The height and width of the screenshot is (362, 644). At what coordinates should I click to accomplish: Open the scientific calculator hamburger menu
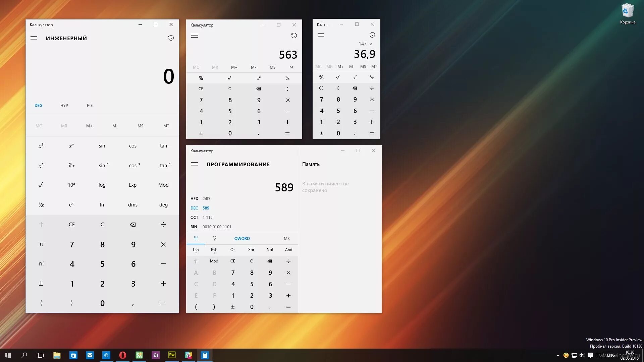[34, 38]
